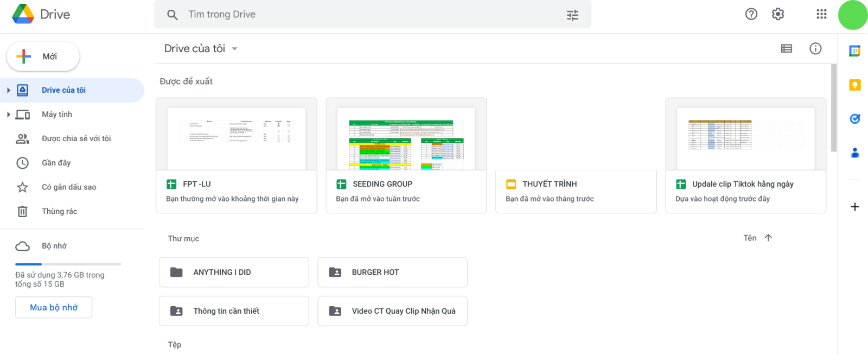Open the green account avatar
868x354 pixels.
[x=853, y=15]
